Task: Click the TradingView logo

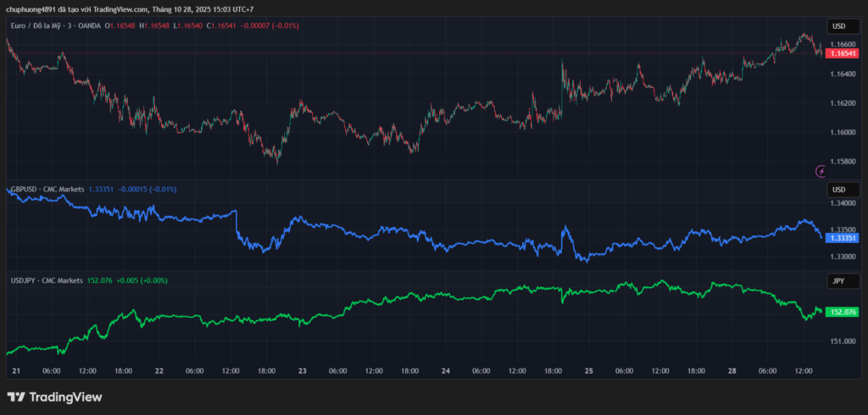Action: coord(54,396)
